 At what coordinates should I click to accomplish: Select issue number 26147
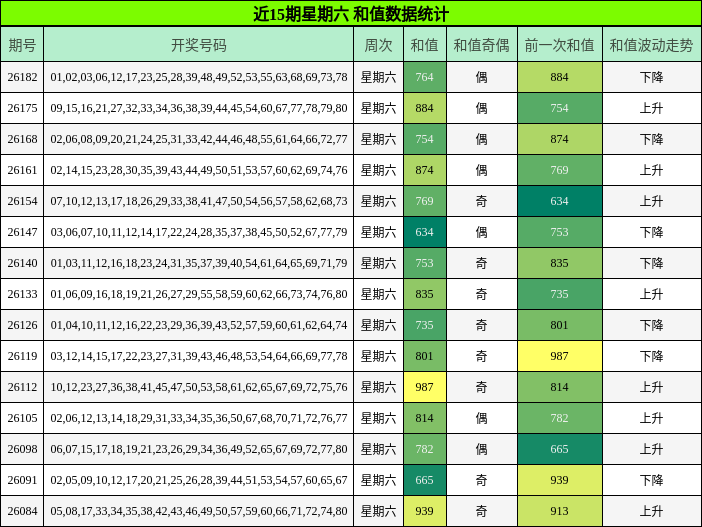(22, 232)
